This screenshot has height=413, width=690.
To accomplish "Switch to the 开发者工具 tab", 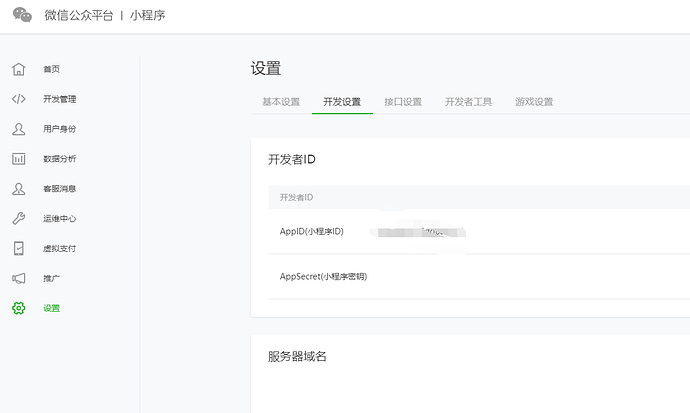I will pyautogui.click(x=468, y=102).
